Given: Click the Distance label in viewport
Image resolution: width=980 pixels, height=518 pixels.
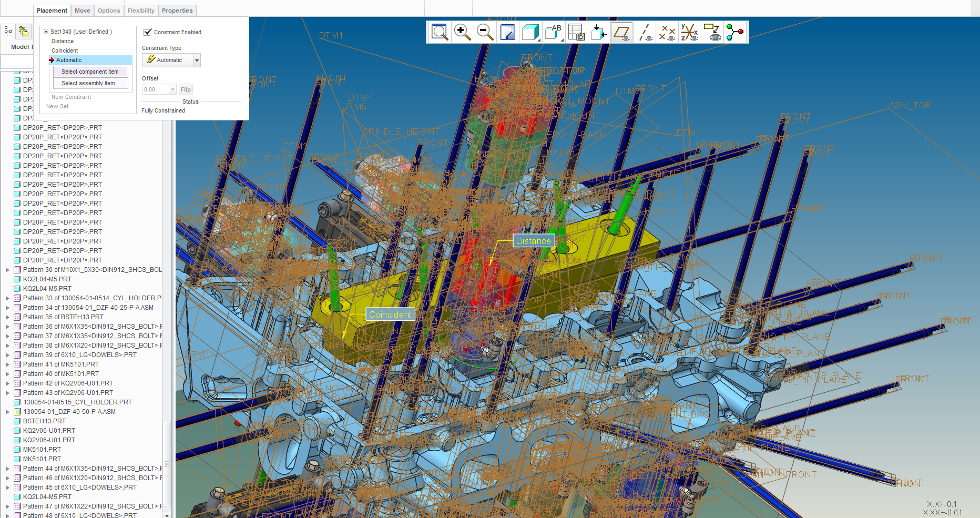Looking at the screenshot, I should (x=534, y=241).
